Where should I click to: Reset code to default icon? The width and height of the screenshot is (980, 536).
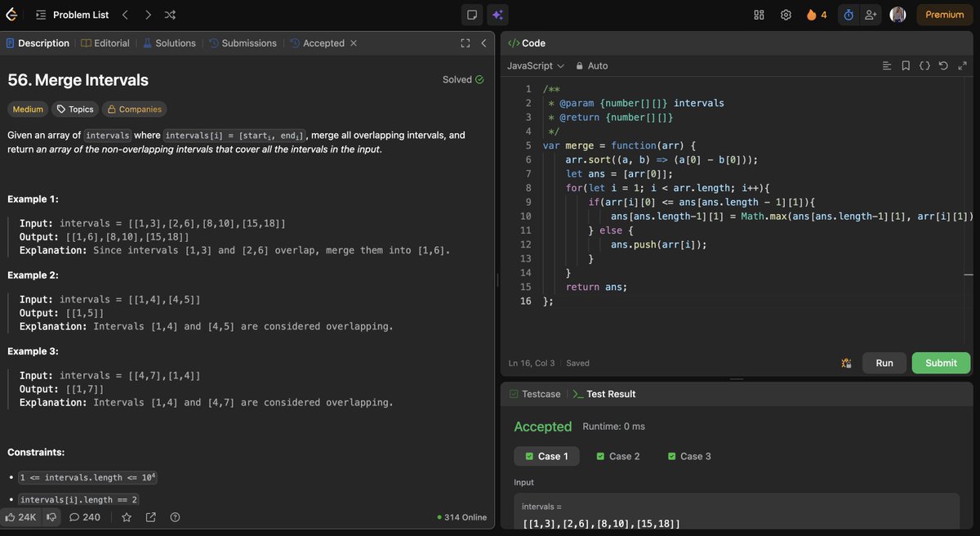point(943,65)
